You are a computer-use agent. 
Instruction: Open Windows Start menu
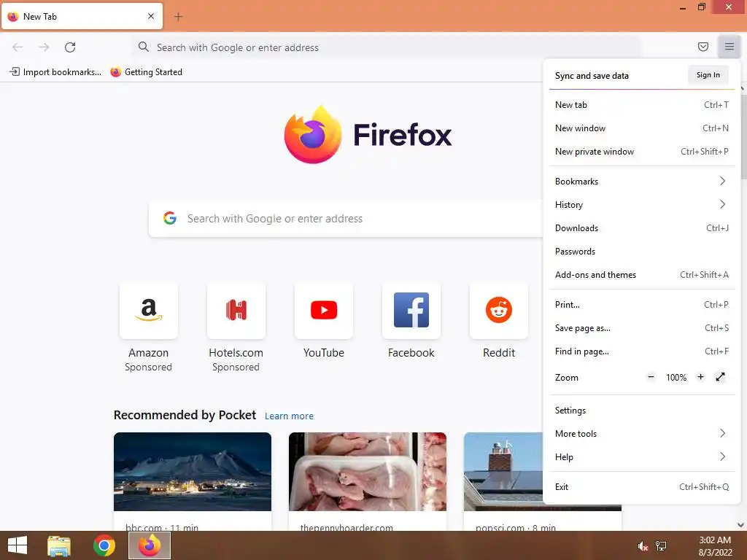coord(18,545)
